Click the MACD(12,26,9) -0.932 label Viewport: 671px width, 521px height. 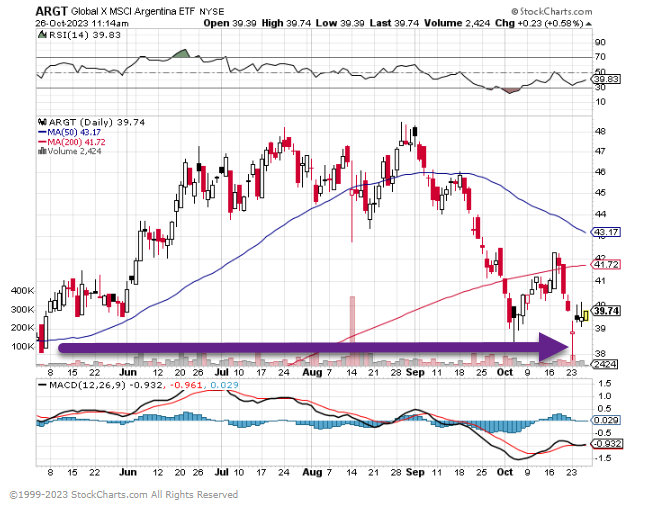(101, 385)
